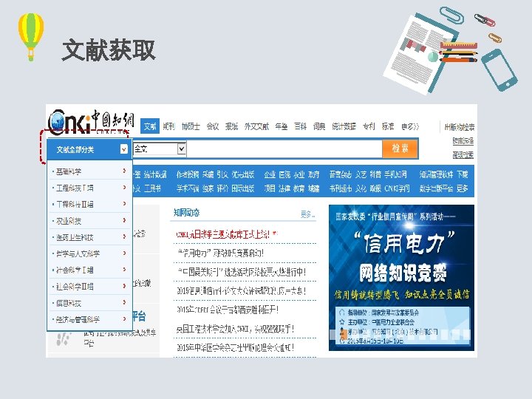This screenshot has width=532, height=399.
Task: Select the 农业科技 category label
Action: pyautogui.click(x=69, y=221)
